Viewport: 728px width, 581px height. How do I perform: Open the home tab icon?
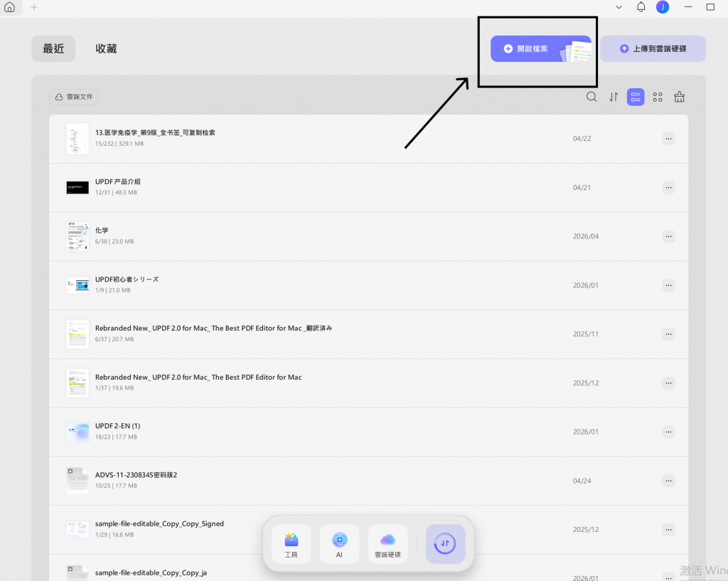click(9, 7)
